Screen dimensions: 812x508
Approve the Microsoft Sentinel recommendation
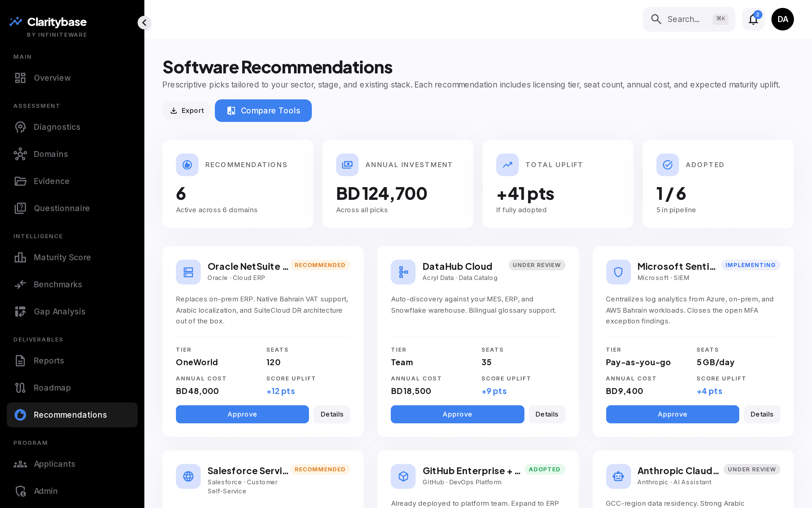[672, 414]
